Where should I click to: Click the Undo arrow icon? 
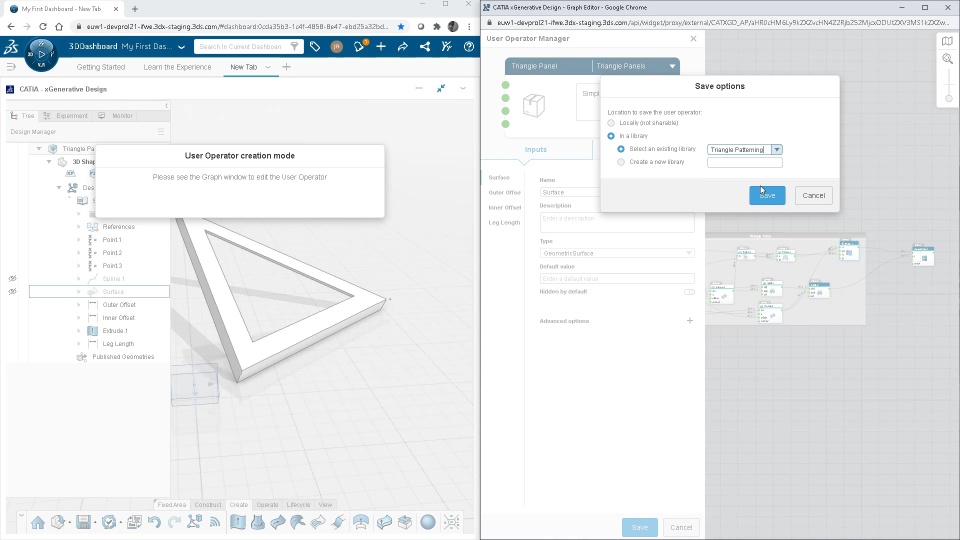[154, 522]
